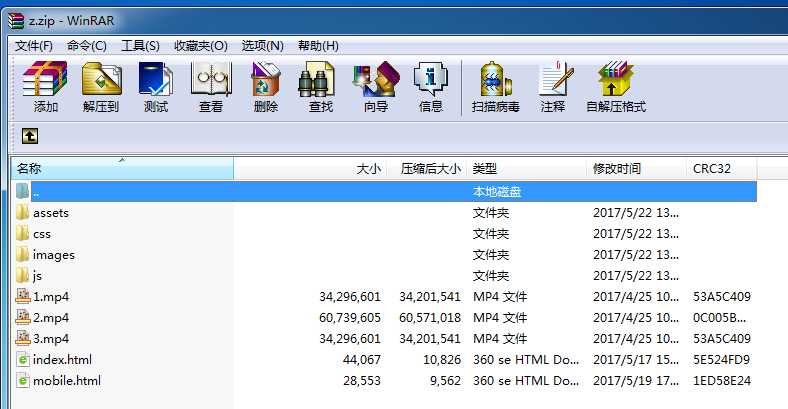This screenshot has width=788, height=409.
Task: Click packed size value 60,571,018
Action: tap(430, 318)
